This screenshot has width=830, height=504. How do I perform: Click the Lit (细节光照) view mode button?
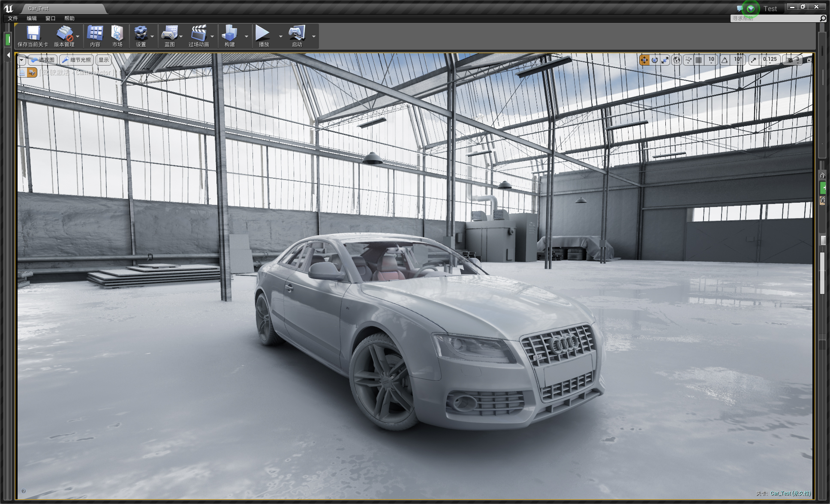[x=76, y=60]
